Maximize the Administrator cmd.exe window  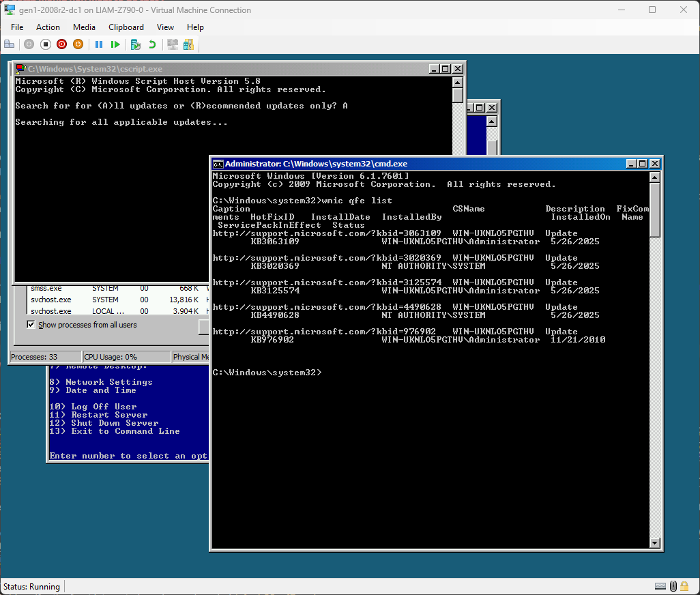pyautogui.click(x=643, y=164)
